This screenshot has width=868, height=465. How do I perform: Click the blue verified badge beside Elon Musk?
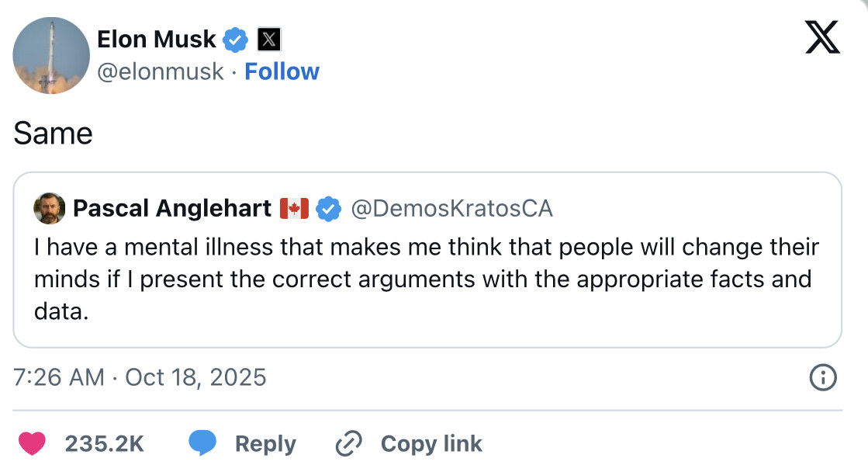pyautogui.click(x=235, y=38)
